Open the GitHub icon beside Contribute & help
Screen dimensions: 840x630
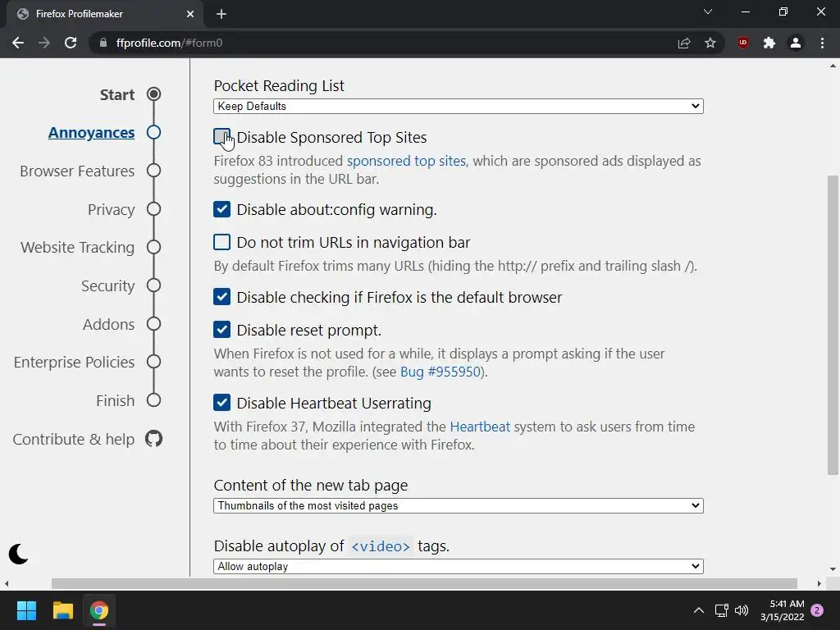coord(153,439)
